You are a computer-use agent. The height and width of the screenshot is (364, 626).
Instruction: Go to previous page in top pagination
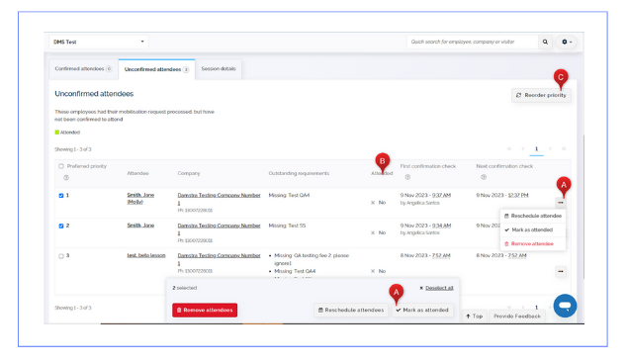click(x=522, y=149)
